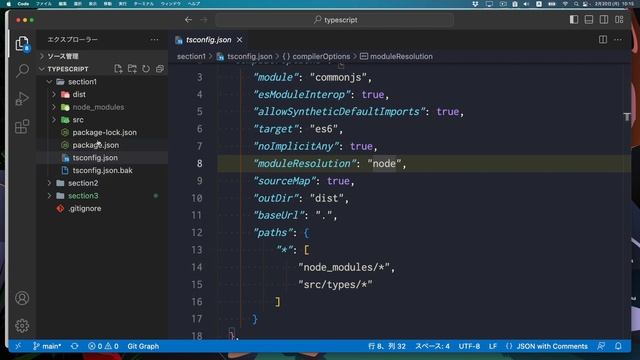Screen dimensions: 640x360
Task: Create a new file in TYPESCRIPT explorer
Action: 118,69
